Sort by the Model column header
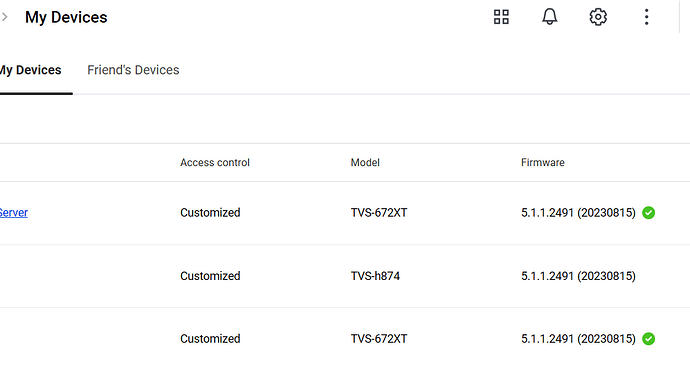 [365, 162]
